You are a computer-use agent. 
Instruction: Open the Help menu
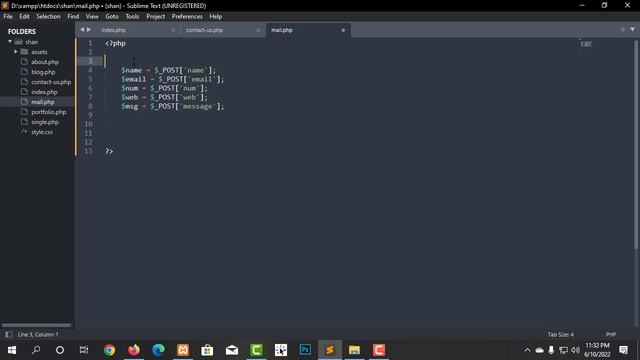pos(216,16)
